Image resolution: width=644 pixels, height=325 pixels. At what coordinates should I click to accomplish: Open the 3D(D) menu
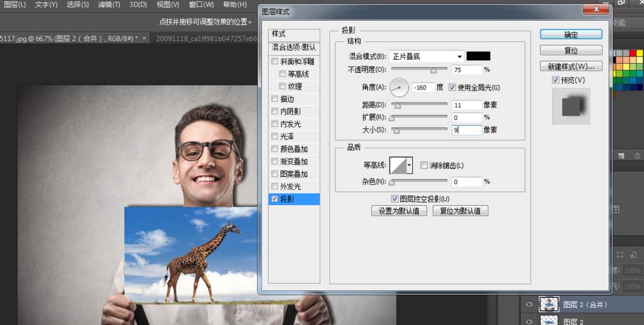tap(138, 5)
